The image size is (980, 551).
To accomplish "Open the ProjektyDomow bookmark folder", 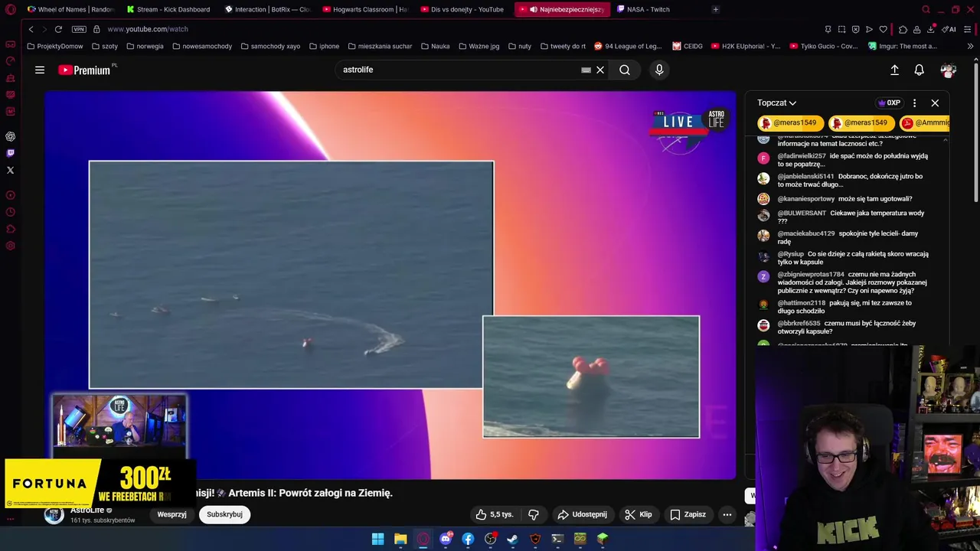I will [x=54, y=46].
